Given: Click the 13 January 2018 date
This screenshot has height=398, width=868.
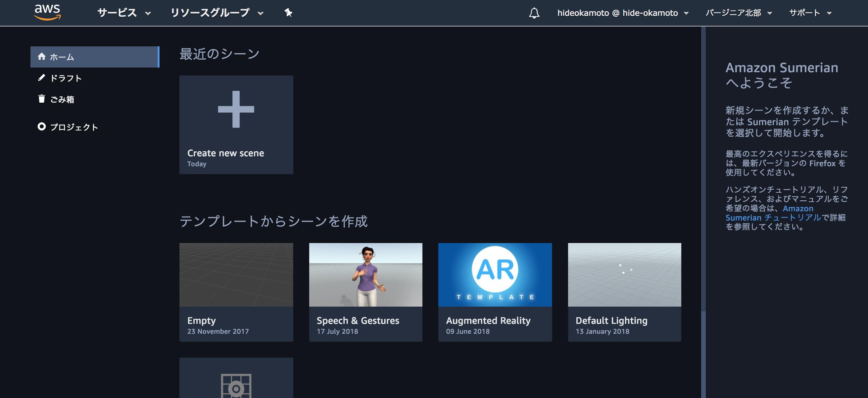Looking at the screenshot, I should click(x=602, y=331).
